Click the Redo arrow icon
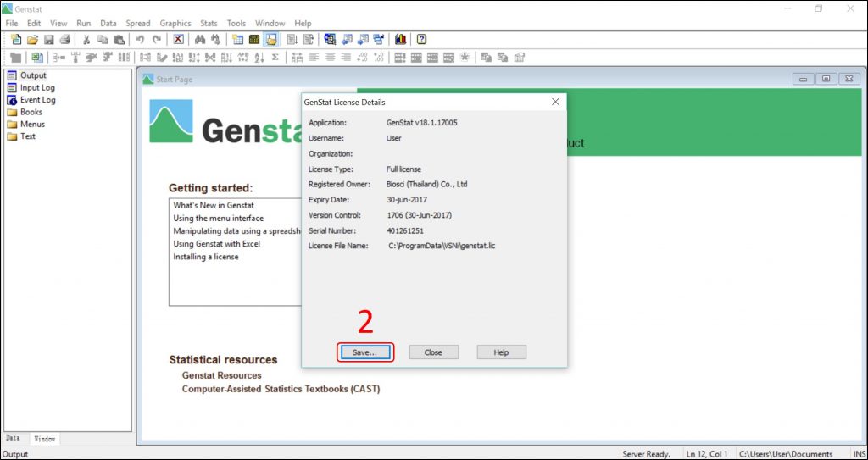 [x=157, y=39]
